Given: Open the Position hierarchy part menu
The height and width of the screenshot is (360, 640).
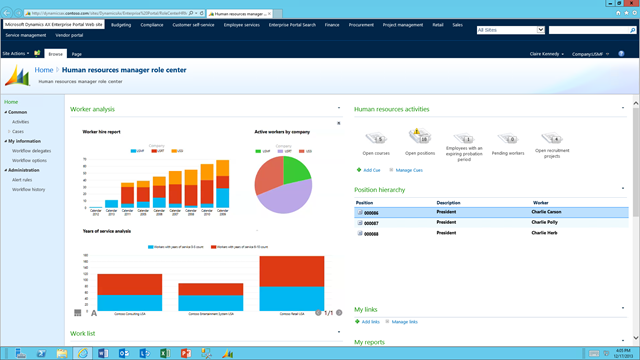Looking at the screenshot, I should 623,188.
